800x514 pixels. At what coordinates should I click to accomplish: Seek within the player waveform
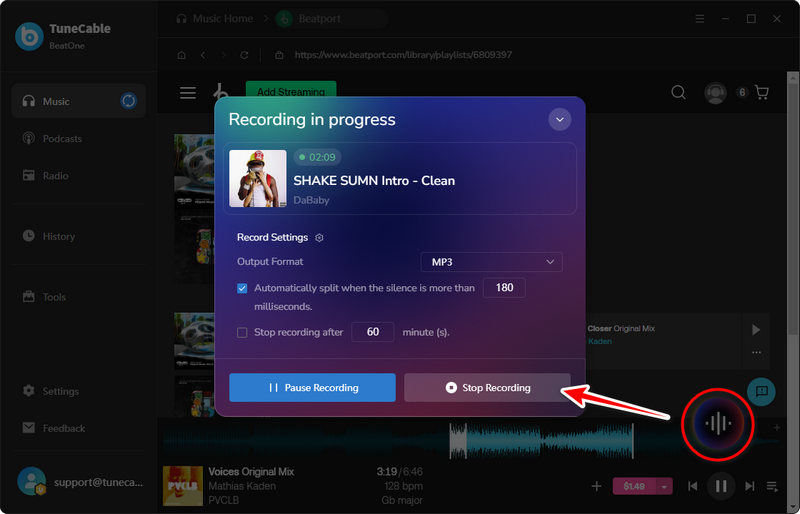point(469,440)
